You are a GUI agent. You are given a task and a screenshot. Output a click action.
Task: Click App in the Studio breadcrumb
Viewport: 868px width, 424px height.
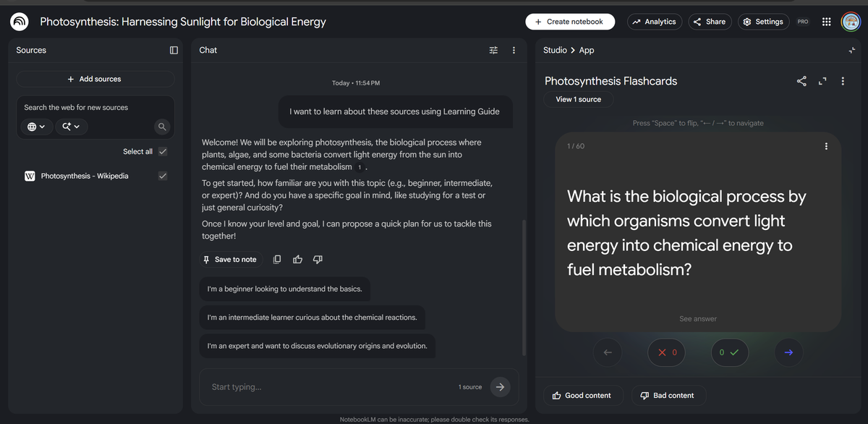[x=587, y=50]
